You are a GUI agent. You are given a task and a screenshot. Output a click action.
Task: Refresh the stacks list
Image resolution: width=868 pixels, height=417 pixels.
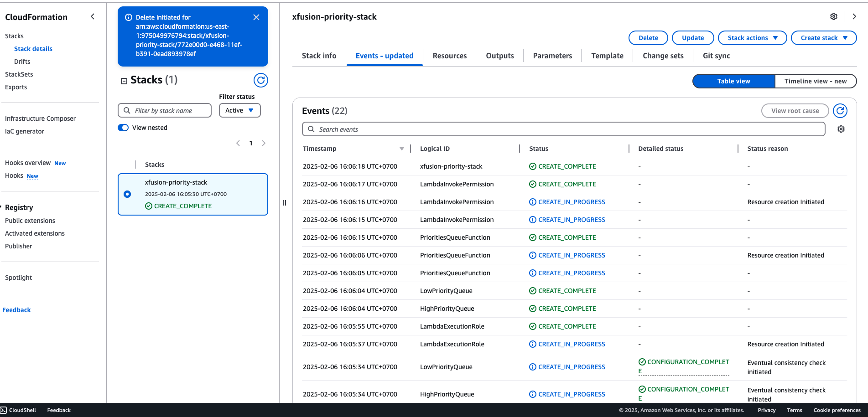click(261, 80)
